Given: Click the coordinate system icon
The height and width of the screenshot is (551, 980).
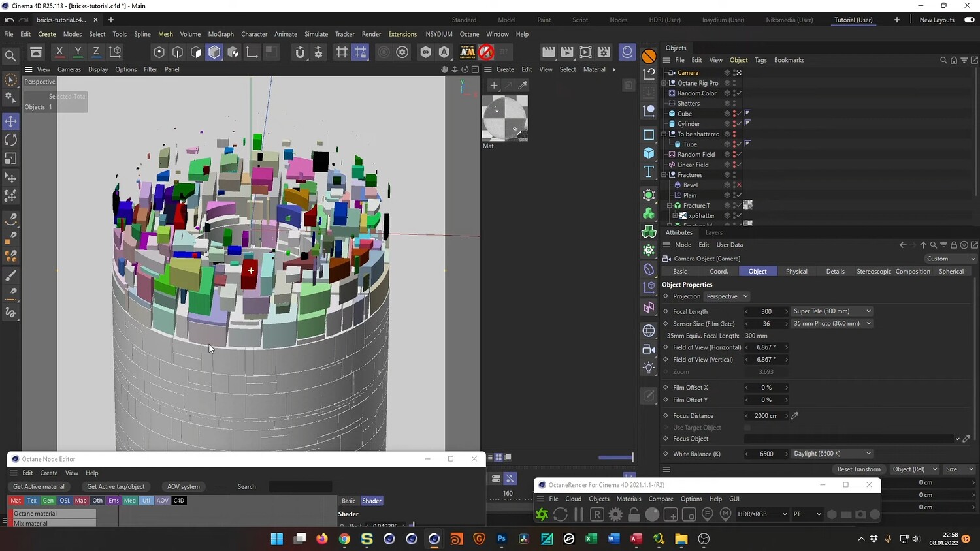Looking at the screenshot, I should point(115,52).
